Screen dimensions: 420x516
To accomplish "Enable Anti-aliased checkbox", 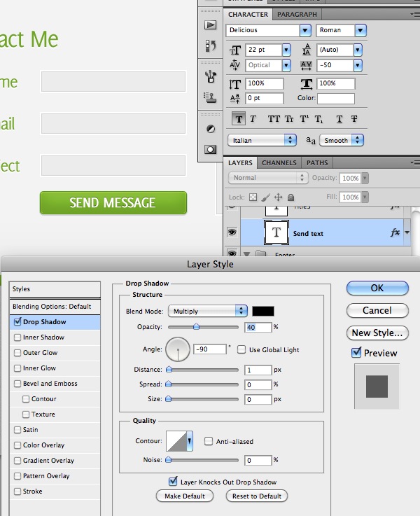I will click(209, 441).
